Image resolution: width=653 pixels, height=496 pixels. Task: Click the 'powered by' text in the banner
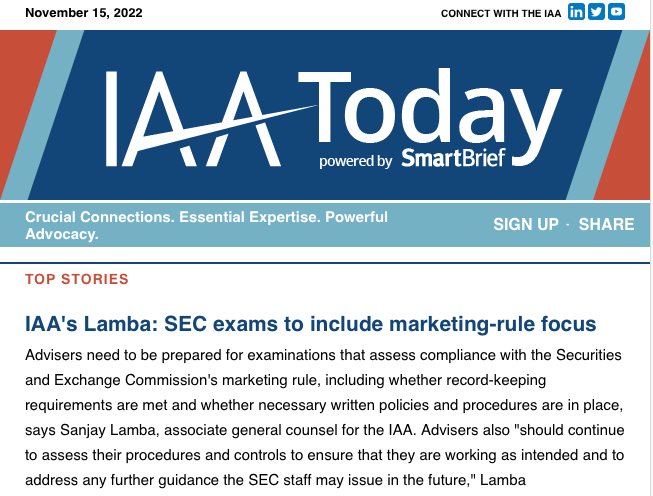point(356,161)
